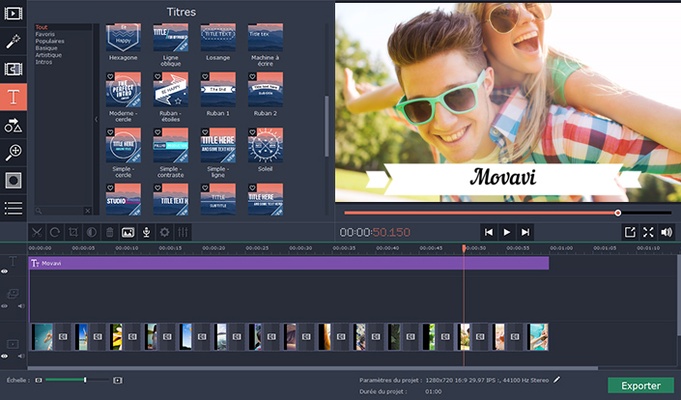The width and height of the screenshot is (681, 400).
Task: Hide the title track with eye icon
Action: (x=4, y=271)
